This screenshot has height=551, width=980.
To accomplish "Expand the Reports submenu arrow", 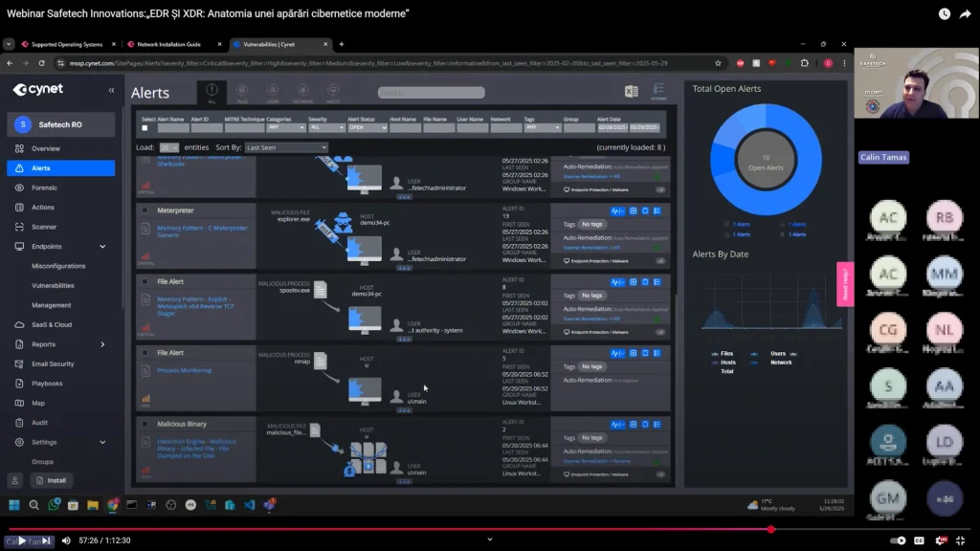I will click(102, 344).
